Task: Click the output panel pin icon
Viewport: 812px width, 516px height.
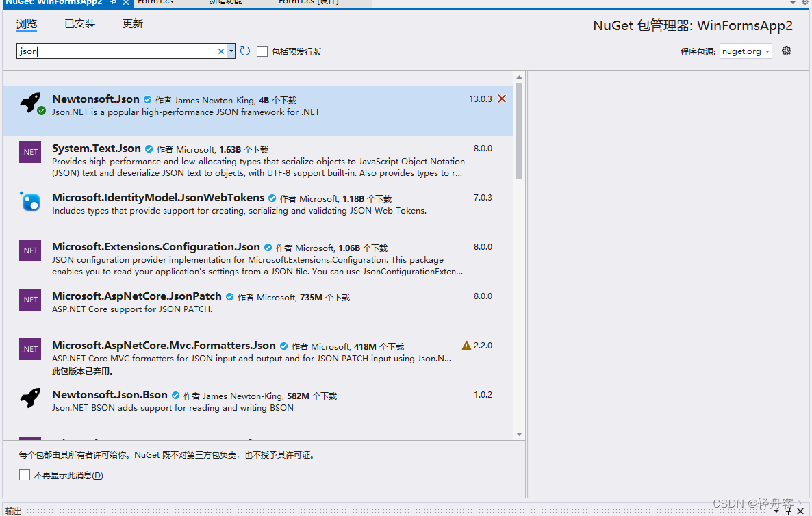Action: click(788, 511)
